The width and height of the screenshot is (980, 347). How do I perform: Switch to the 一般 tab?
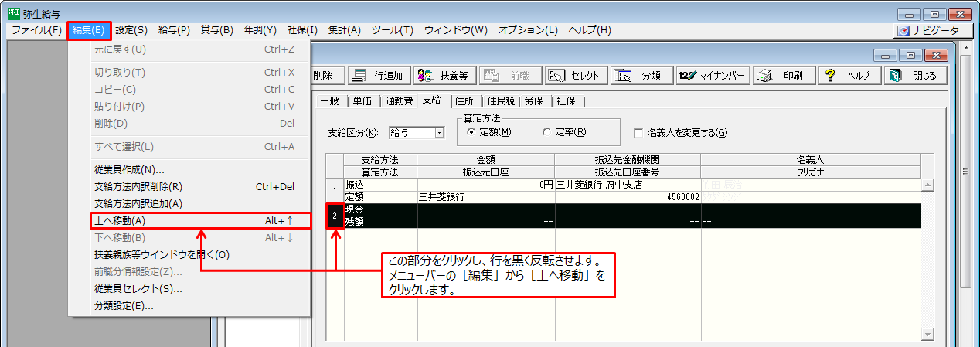330,100
